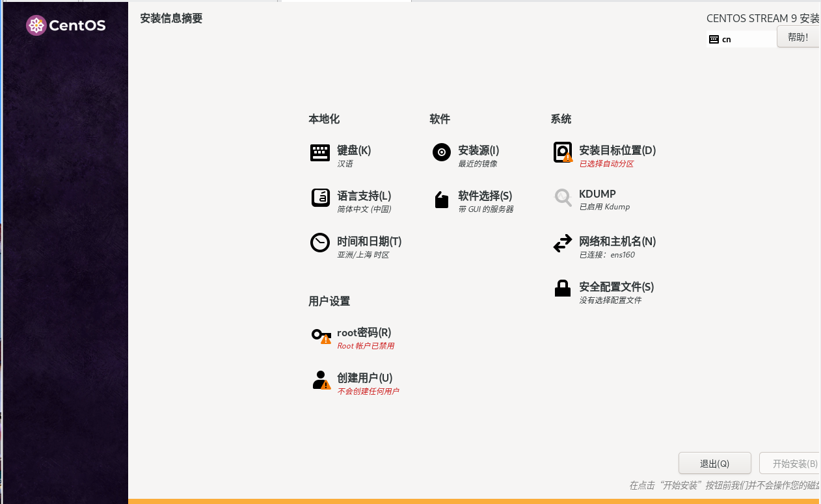Viewport: 821px width, 504px height.
Task: Click the orange warning bar at bottom
Action: (x=474, y=501)
